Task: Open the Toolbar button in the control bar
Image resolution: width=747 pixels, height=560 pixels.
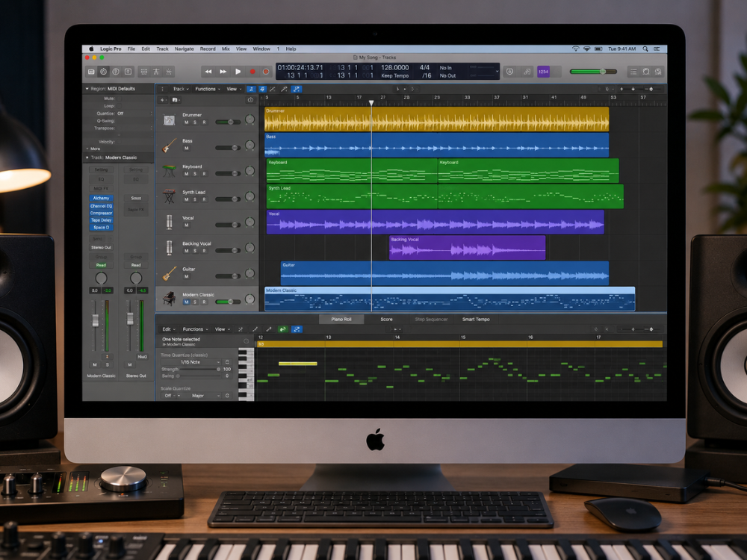Action: (x=128, y=72)
